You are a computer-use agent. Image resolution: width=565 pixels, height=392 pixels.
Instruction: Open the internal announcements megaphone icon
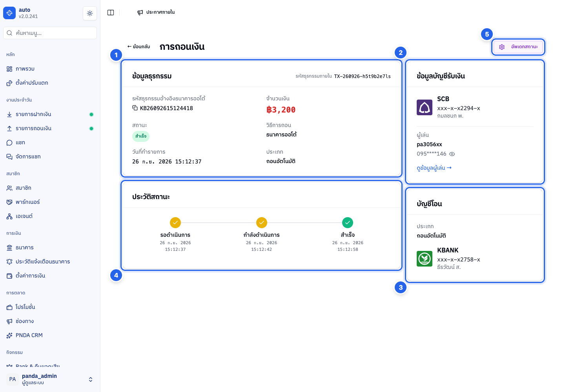pos(140,13)
